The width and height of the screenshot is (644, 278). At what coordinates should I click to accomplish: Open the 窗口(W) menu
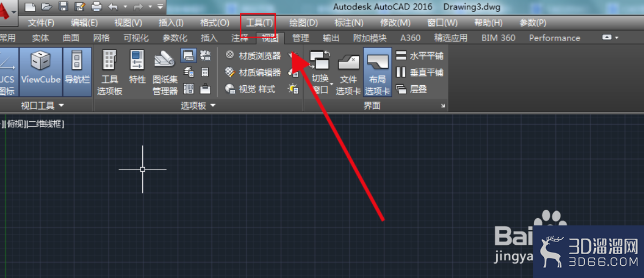442,23
